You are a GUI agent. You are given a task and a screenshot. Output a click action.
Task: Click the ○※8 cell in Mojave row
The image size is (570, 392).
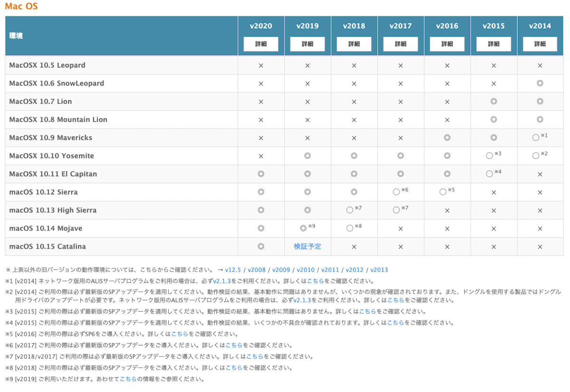pyautogui.click(x=354, y=228)
